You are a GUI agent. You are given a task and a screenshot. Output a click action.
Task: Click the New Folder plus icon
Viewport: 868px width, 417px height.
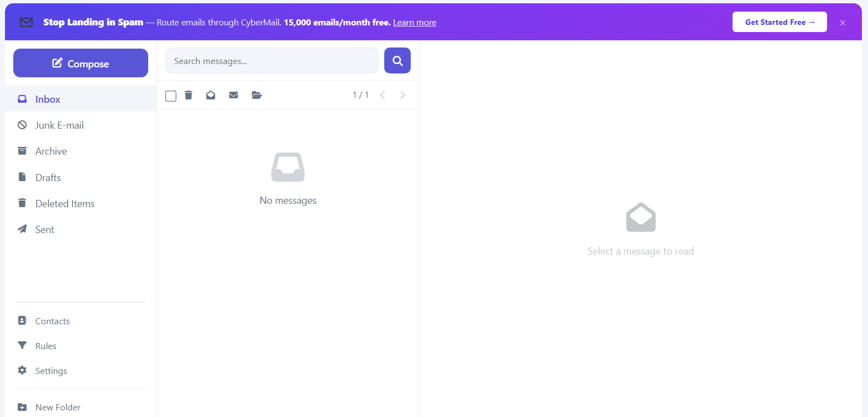coord(22,407)
